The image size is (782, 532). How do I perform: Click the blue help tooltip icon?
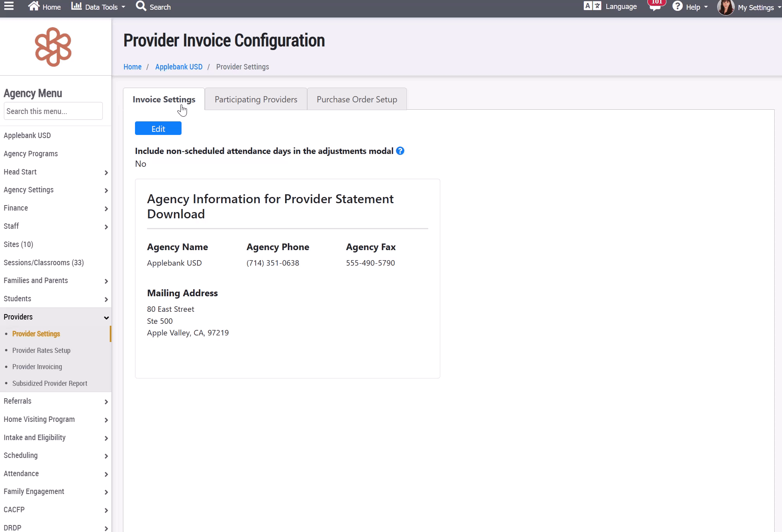pos(400,151)
